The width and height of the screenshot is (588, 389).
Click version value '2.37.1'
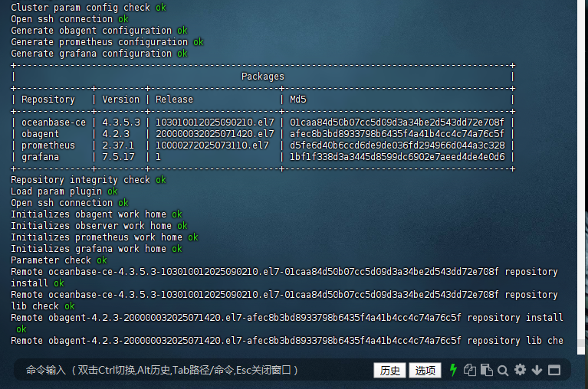[118, 145]
